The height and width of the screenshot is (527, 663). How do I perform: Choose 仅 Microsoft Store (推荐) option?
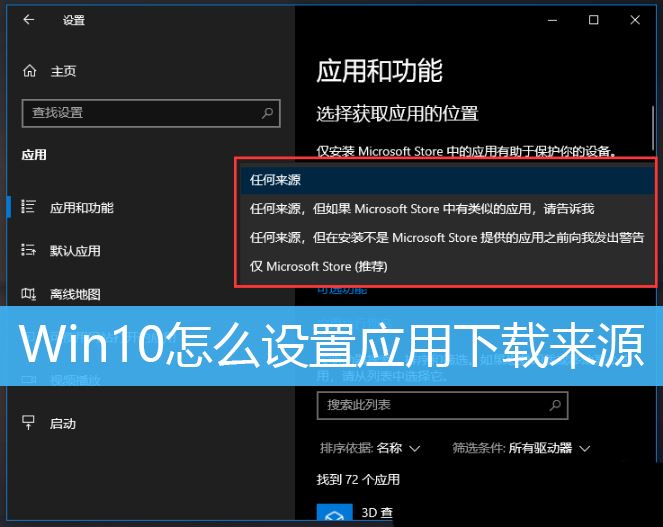319,267
